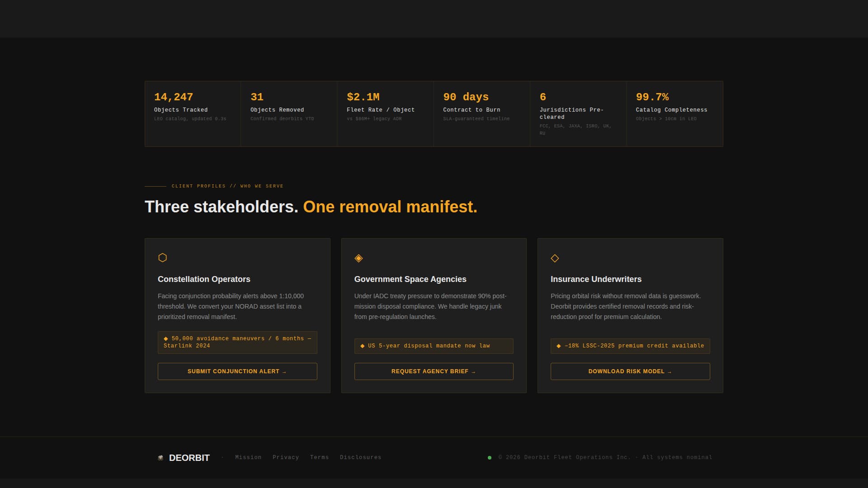Open the Disclosures footer link
868x488 pixels.
(x=360, y=457)
